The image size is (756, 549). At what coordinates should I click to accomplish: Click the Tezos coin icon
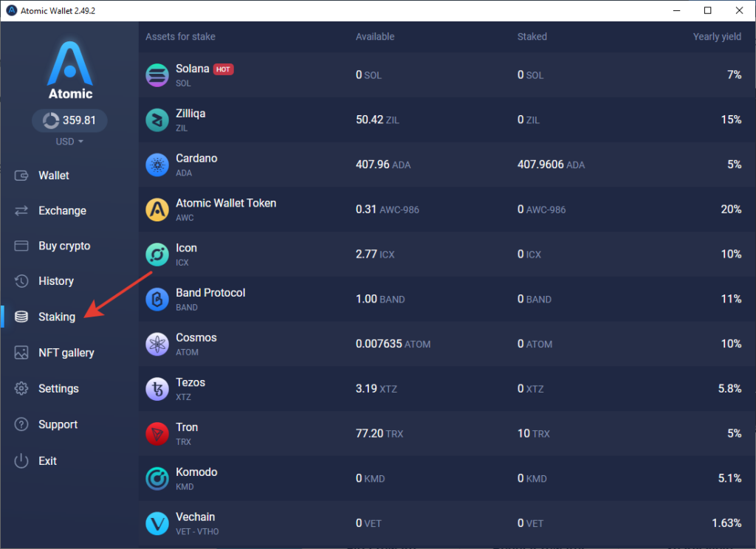[157, 389]
